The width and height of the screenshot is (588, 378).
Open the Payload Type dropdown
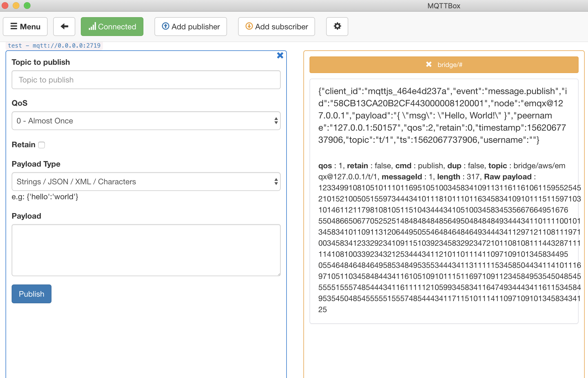pos(146,182)
